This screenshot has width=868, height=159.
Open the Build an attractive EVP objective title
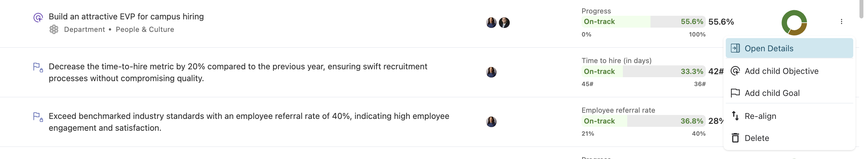[x=126, y=16]
